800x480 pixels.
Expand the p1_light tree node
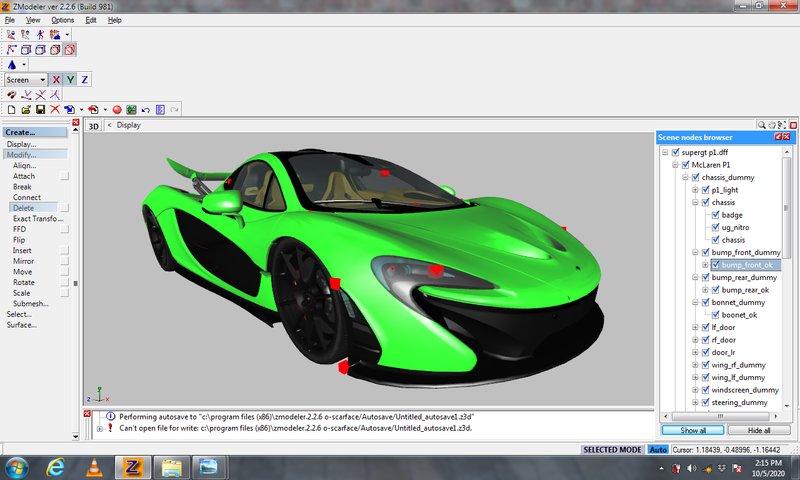click(x=695, y=190)
